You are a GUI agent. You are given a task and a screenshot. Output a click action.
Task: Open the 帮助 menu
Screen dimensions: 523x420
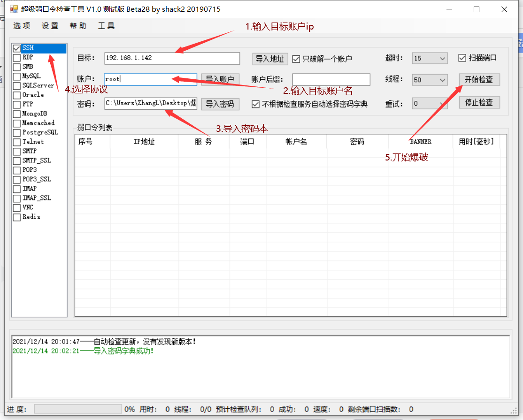click(77, 26)
